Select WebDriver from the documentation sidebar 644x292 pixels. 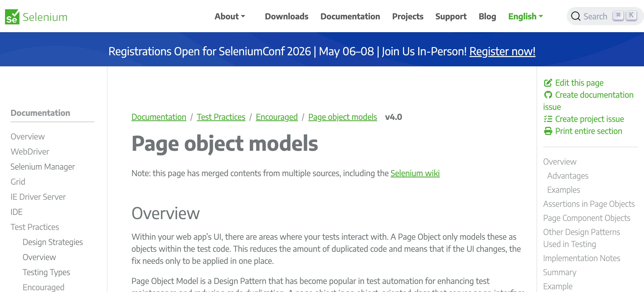[x=29, y=152]
